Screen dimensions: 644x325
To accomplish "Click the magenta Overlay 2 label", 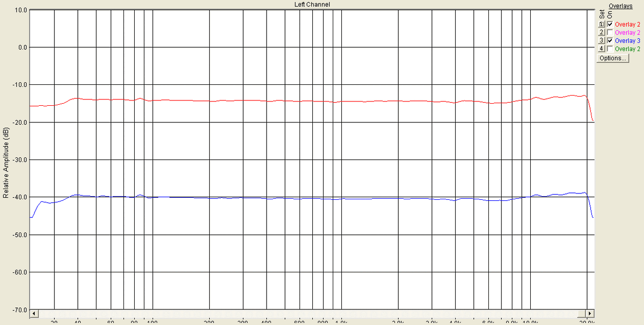I will (627, 33).
